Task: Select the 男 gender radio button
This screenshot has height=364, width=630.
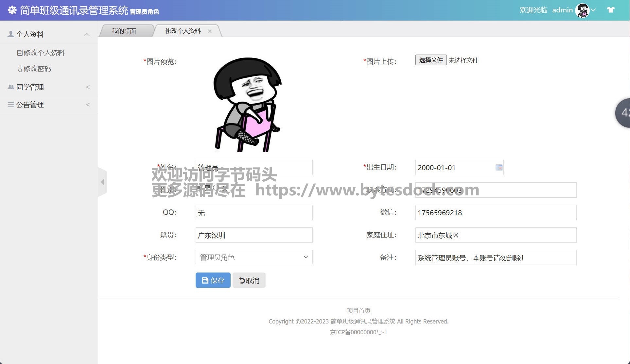Action: pyautogui.click(x=199, y=188)
